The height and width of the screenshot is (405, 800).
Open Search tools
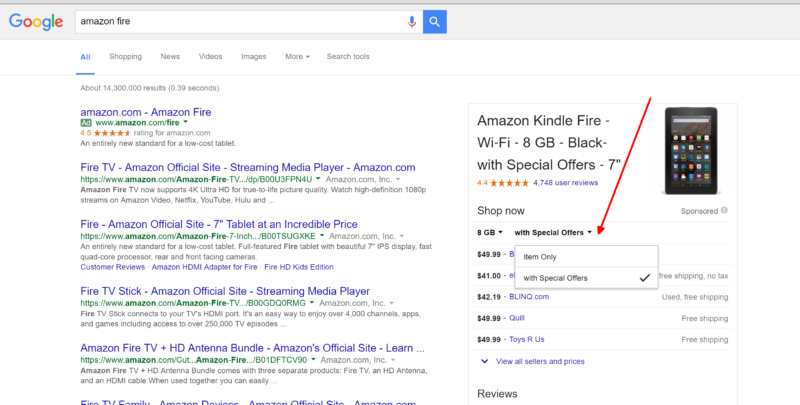tap(348, 57)
